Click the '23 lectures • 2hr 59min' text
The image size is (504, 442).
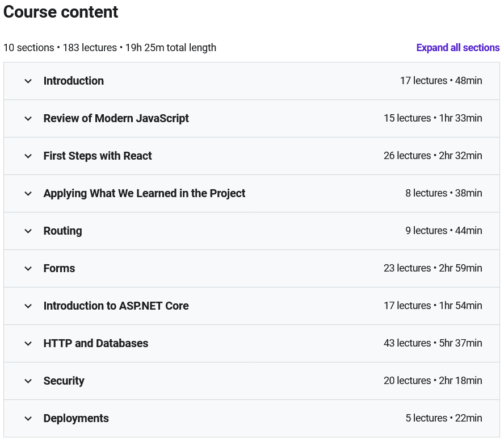point(433,268)
